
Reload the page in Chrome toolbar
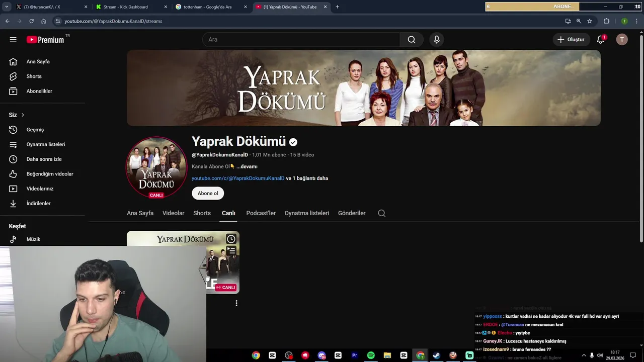click(31, 21)
